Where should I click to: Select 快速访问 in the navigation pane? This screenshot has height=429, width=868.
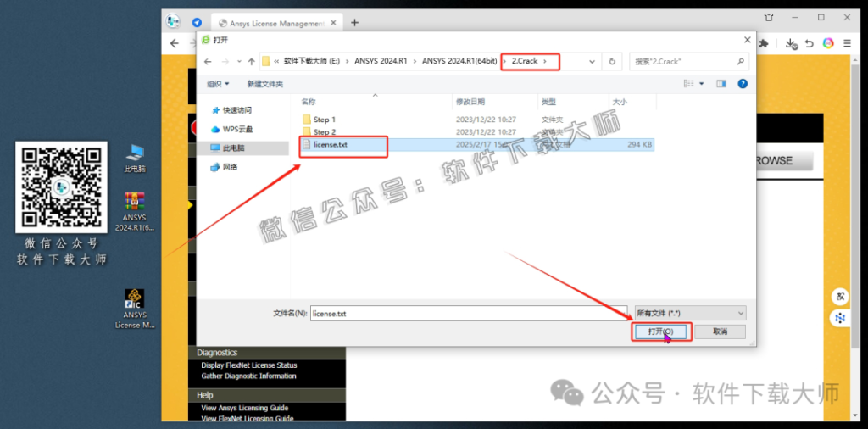tap(237, 110)
